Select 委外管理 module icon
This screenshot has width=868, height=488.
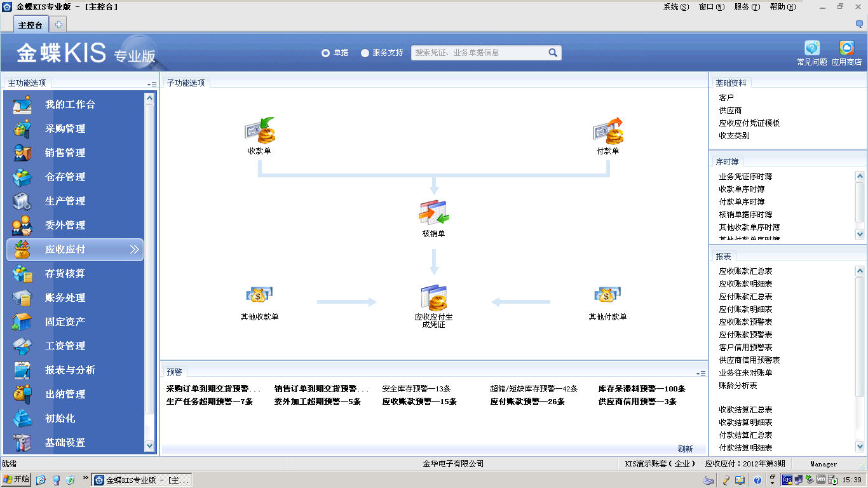22,225
